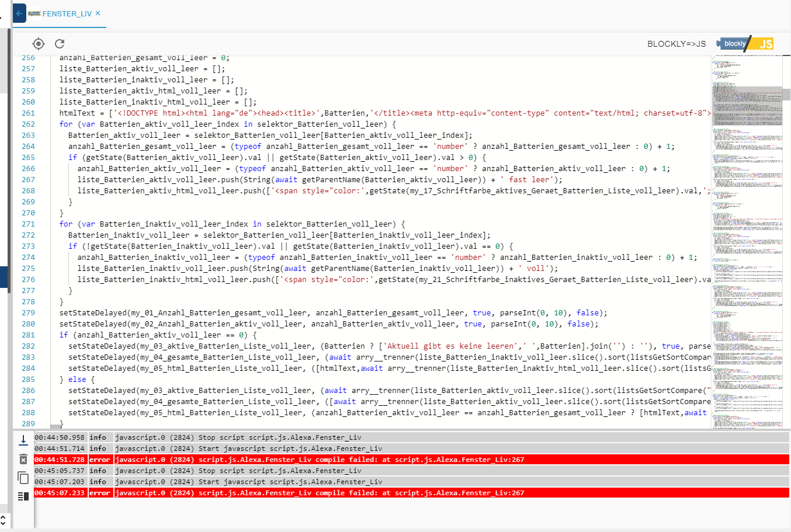The image size is (791, 532).
Task: Click line number 267 in gutter
Action: coord(28,179)
